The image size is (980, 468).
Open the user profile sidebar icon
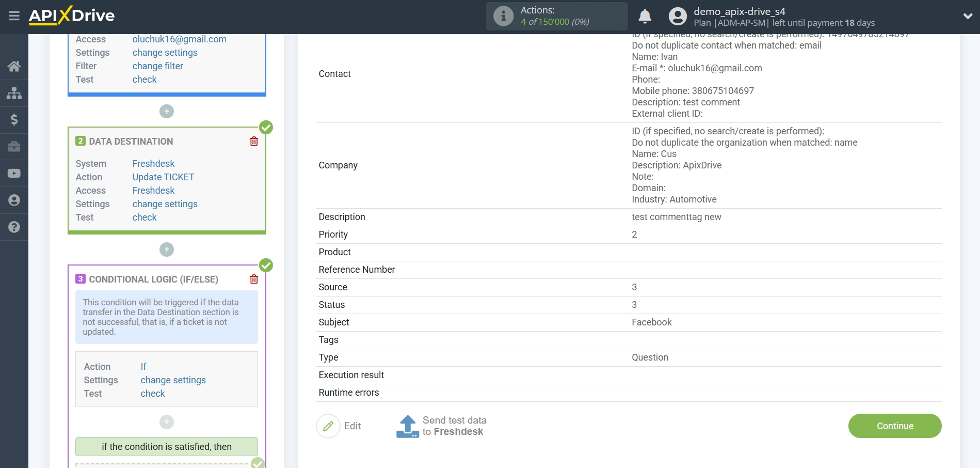coord(14,200)
